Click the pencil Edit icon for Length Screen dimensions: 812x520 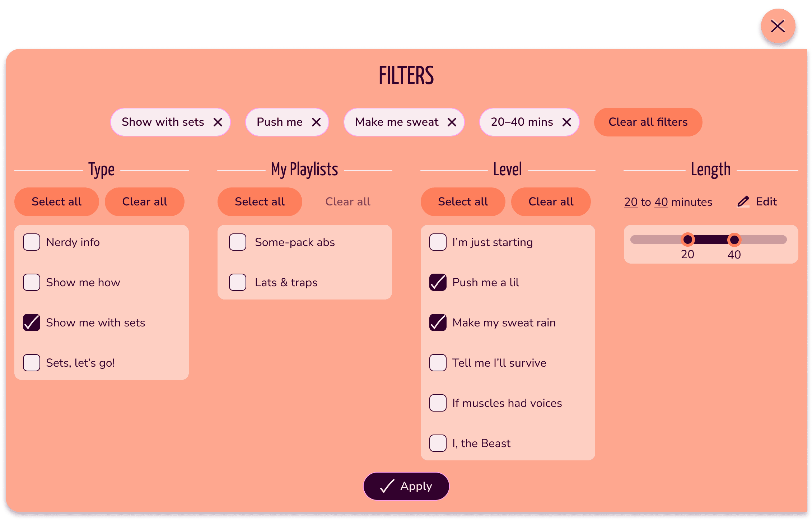tap(743, 201)
